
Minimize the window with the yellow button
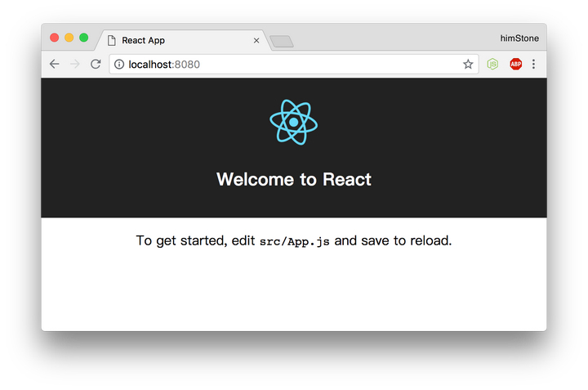(x=69, y=38)
